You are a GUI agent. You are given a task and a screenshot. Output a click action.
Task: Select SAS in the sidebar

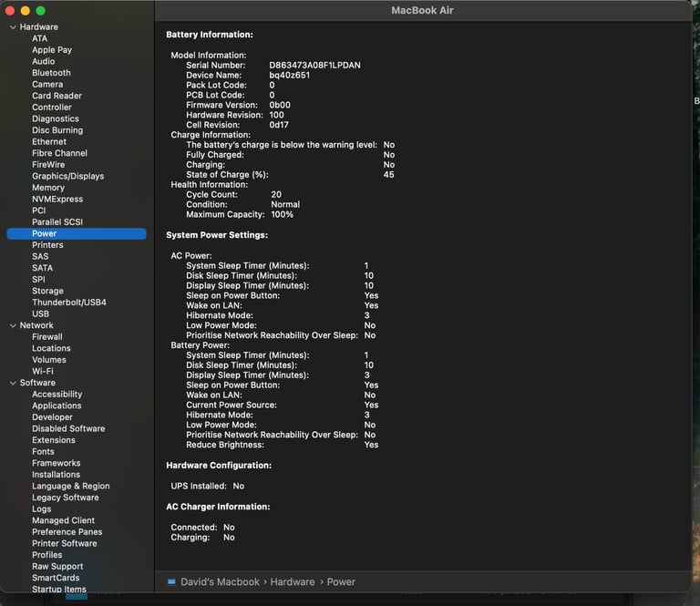coord(40,257)
